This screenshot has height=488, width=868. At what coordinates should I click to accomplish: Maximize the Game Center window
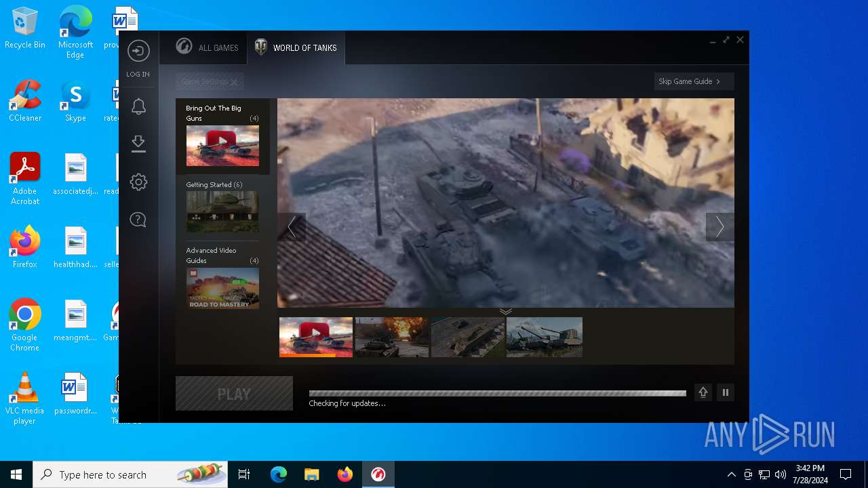point(726,40)
